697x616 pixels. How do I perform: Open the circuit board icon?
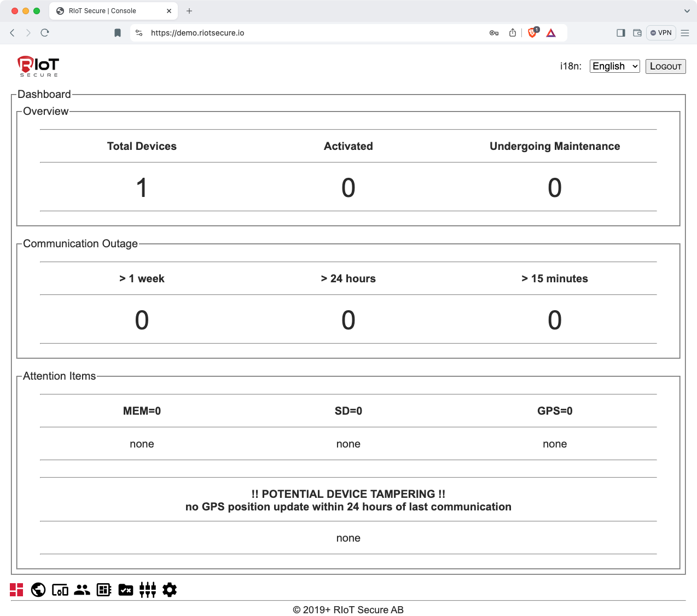104,590
